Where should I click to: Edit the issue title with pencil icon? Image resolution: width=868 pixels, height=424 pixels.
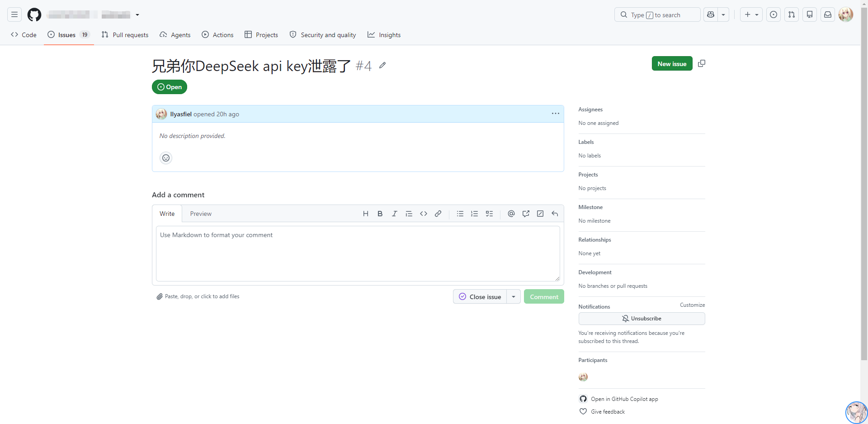[382, 65]
